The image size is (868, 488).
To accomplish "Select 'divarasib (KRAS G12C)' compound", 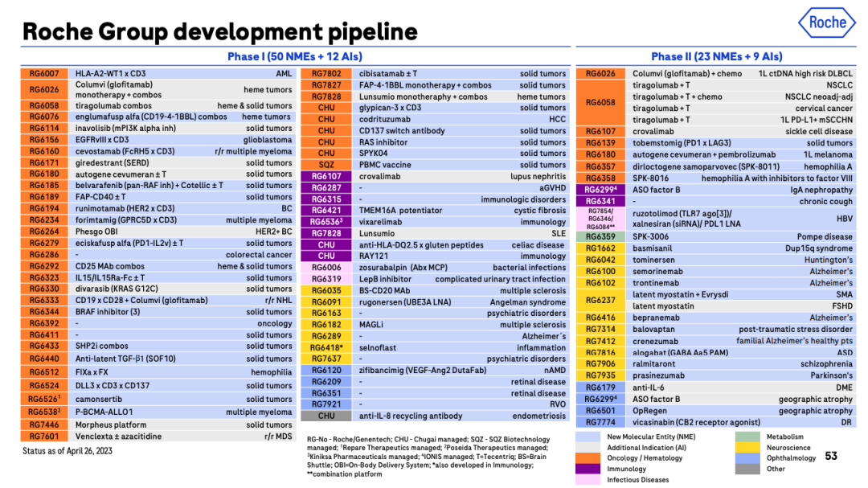I will pyautogui.click(x=117, y=289).
